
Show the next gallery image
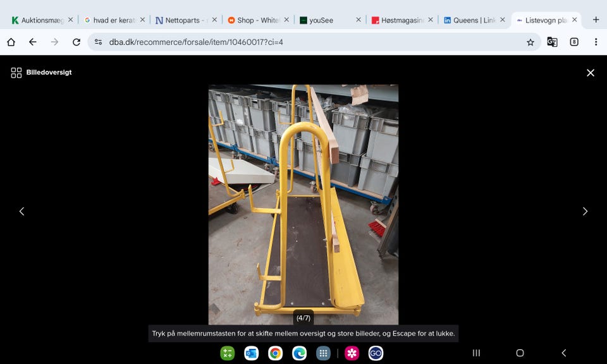coord(585,211)
